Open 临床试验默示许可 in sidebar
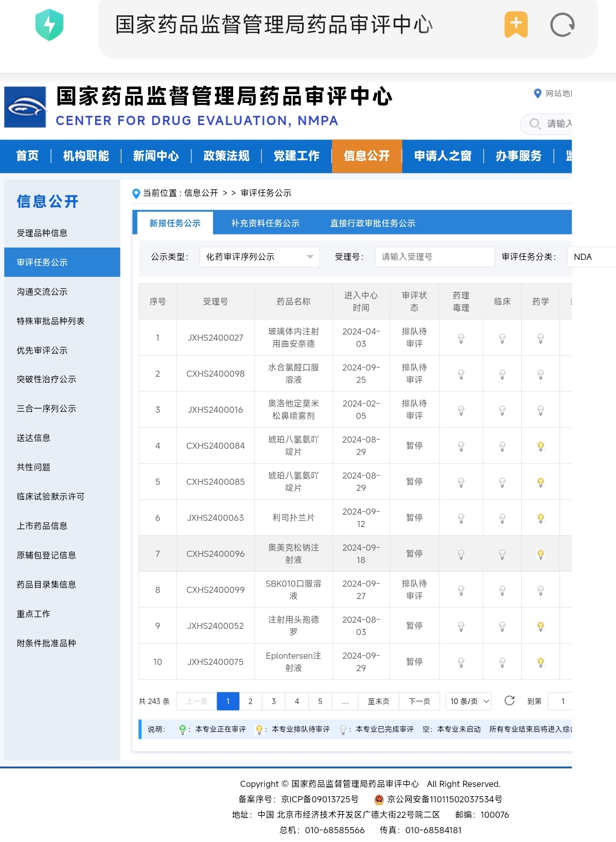 pyautogui.click(x=50, y=497)
